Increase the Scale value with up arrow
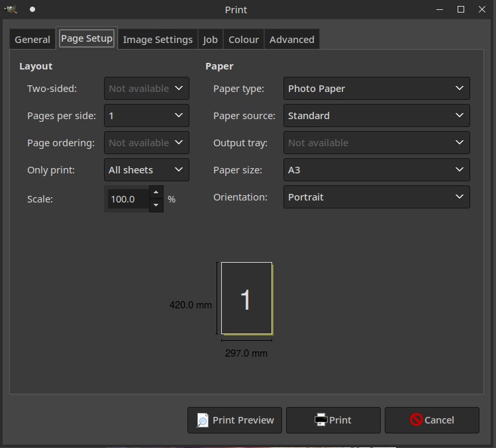496x448 pixels. pyautogui.click(x=156, y=193)
